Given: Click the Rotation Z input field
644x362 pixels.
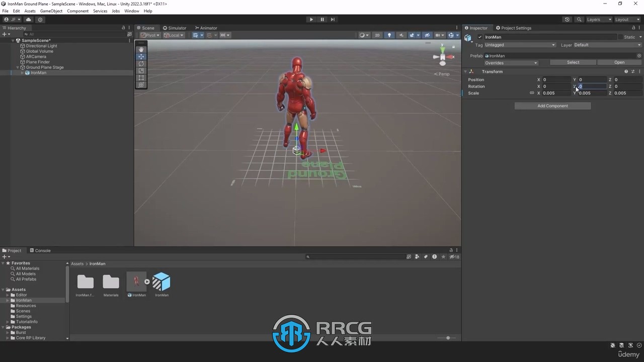Looking at the screenshot, I should 627,86.
